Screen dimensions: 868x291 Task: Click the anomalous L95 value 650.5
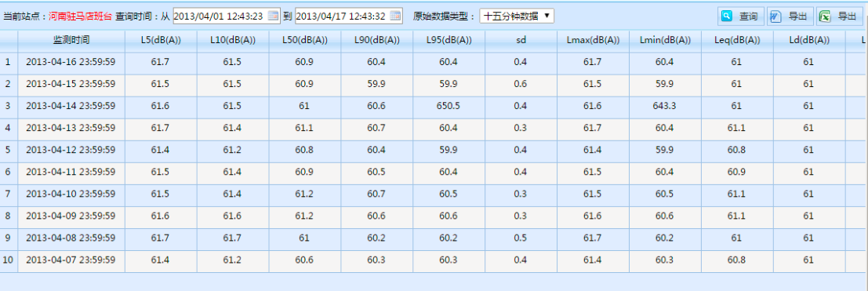coord(449,106)
